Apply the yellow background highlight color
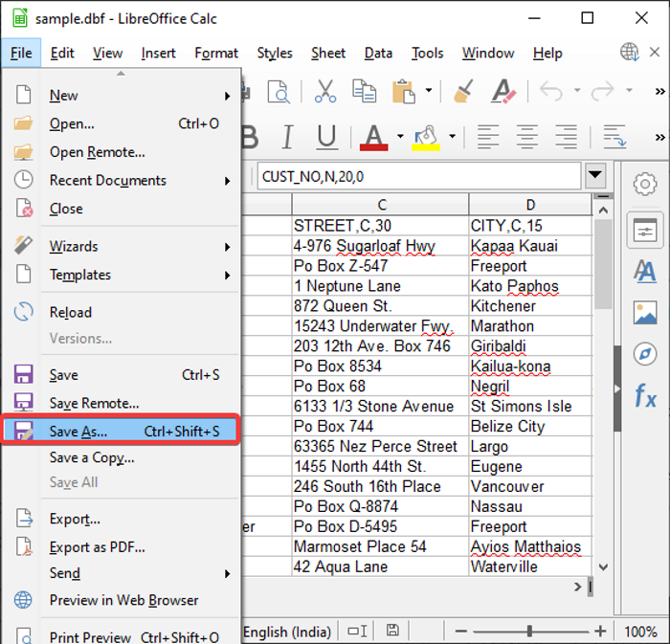Screen dimensions: 670x644 coord(426,137)
